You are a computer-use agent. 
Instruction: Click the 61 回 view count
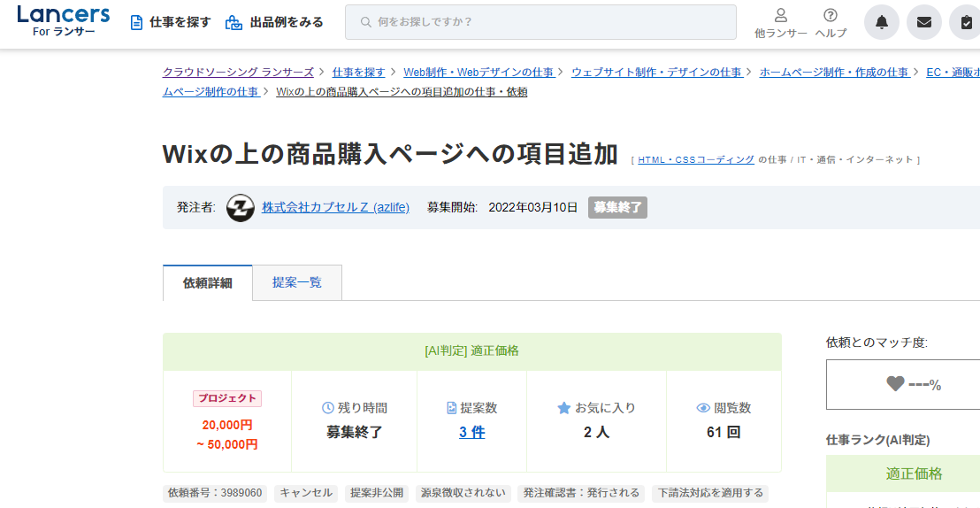(724, 432)
